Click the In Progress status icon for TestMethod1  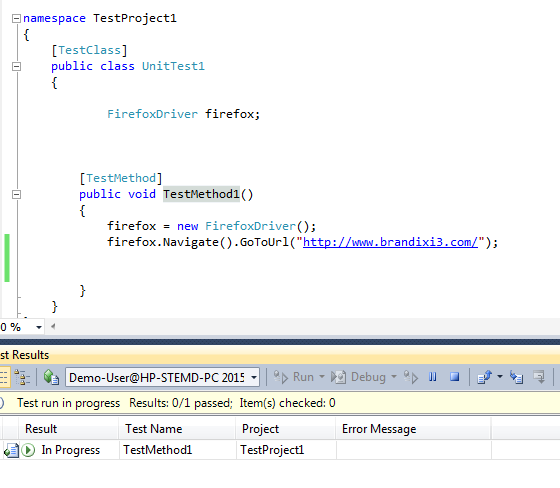pyautogui.click(x=28, y=450)
